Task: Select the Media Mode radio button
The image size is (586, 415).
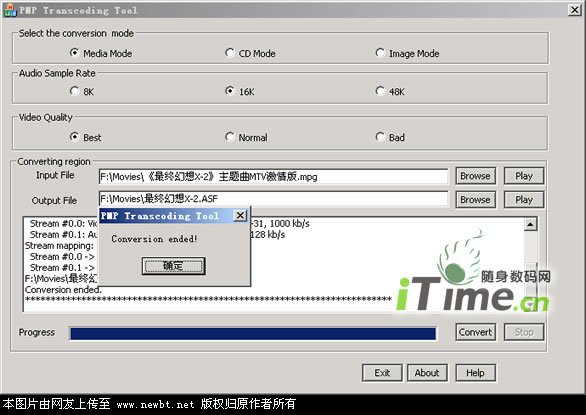Action: [x=74, y=53]
